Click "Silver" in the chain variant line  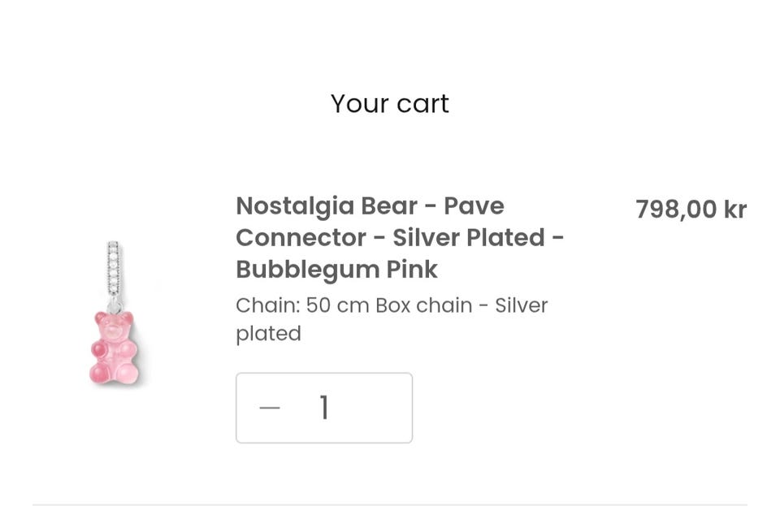[x=521, y=305]
